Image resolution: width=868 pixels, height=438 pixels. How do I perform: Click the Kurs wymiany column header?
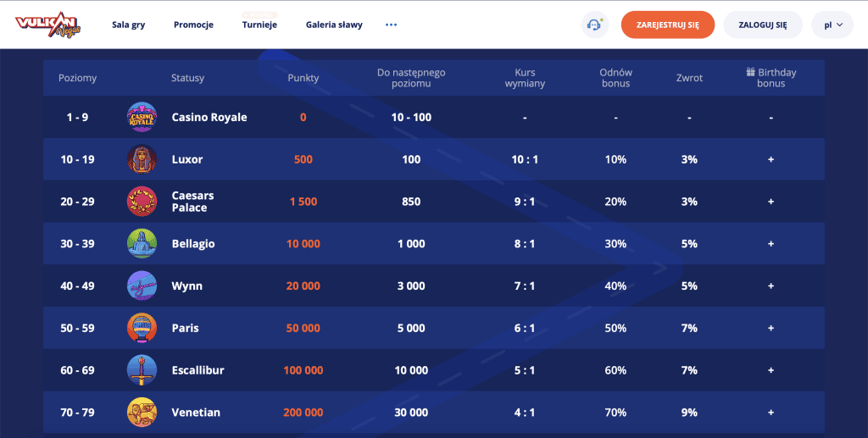(x=525, y=78)
